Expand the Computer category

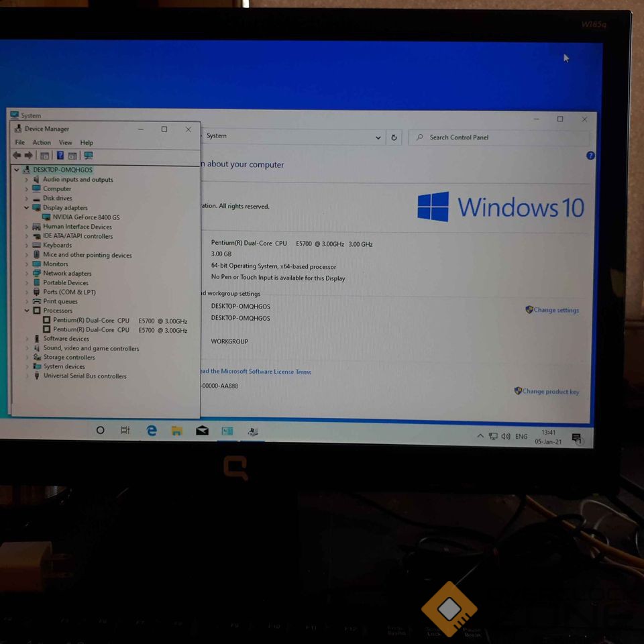[26, 189]
